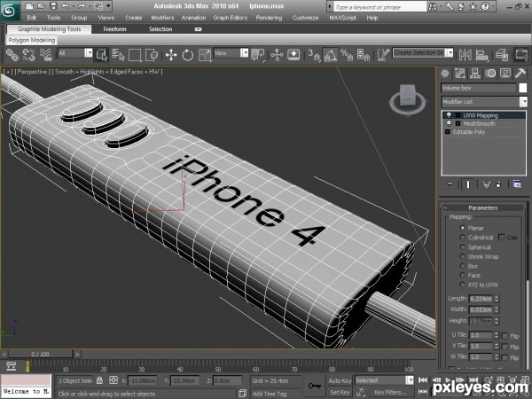Open the Create command panel tab
Image resolution: width=532 pixels, height=399 pixels.
coord(445,74)
